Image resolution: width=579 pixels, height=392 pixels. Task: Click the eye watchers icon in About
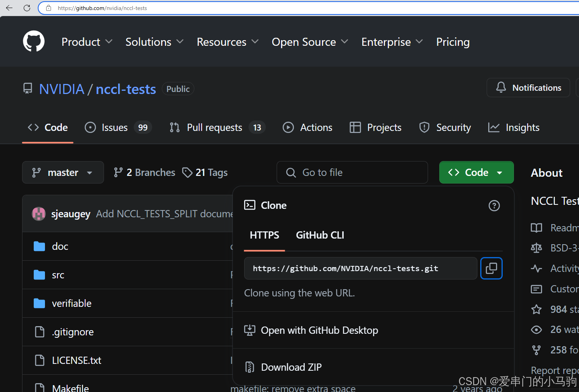click(536, 330)
